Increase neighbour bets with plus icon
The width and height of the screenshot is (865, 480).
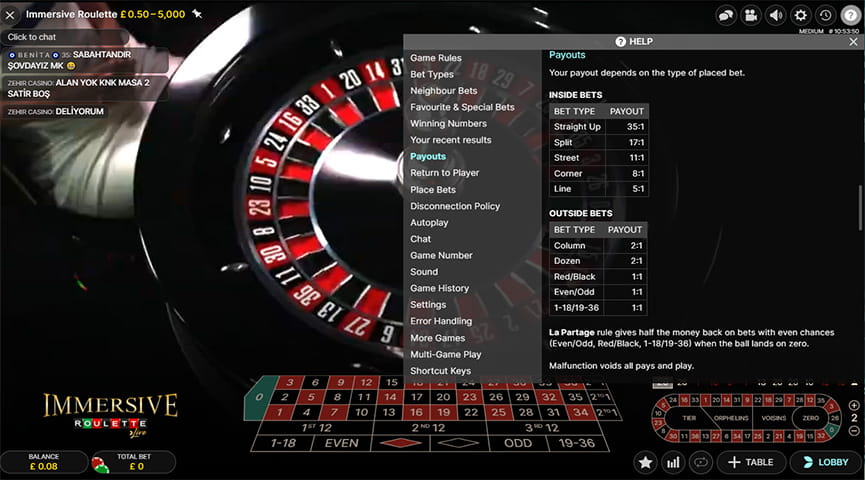(x=854, y=405)
